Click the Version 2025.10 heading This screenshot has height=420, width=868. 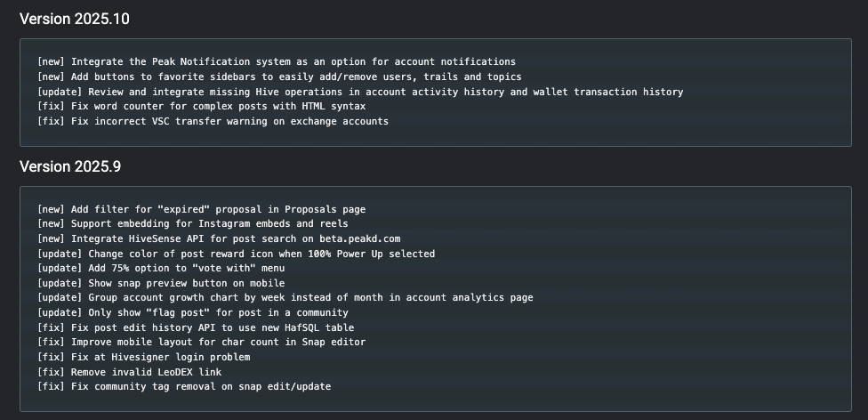click(74, 19)
